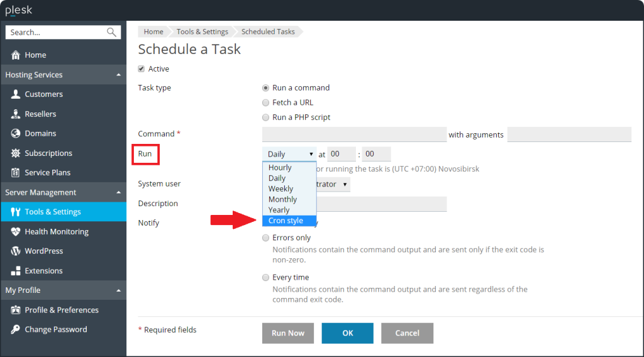Click the Health Monitoring heart icon

tap(16, 231)
